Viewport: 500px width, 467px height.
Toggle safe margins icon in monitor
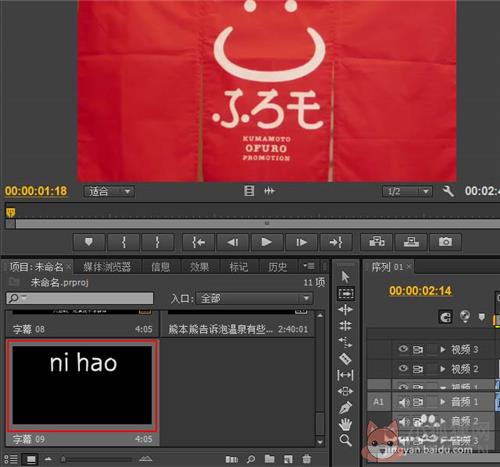[249, 191]
